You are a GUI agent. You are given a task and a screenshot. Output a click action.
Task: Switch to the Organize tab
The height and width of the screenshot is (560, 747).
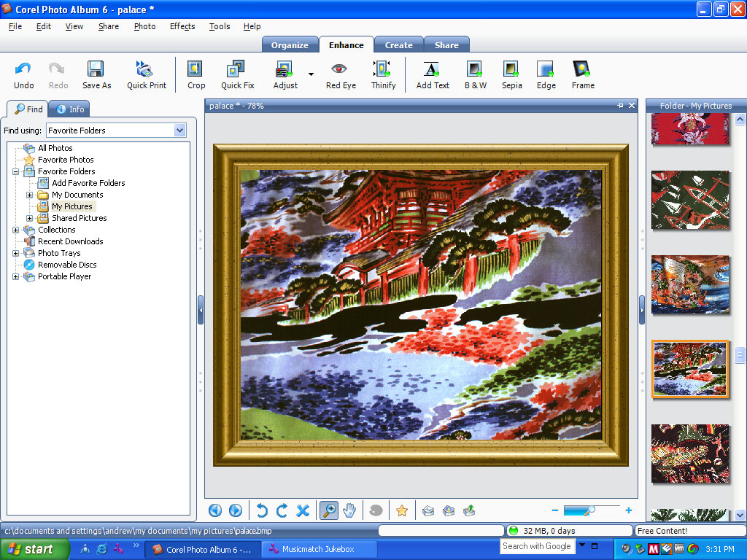tap(290, 45)
